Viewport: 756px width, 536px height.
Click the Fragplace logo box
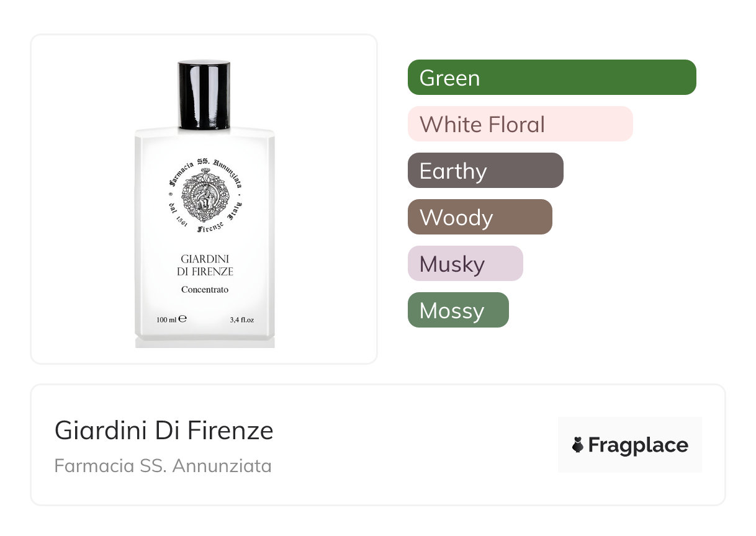click(630, 445)
